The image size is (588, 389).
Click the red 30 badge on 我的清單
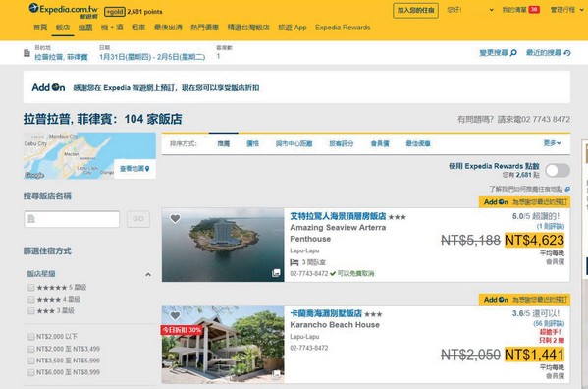534,10
